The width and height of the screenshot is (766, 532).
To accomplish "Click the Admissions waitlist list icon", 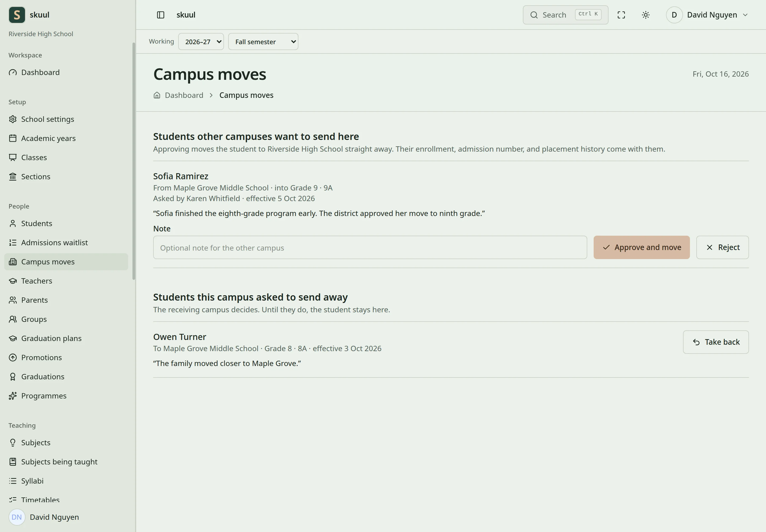I will pos(13,242).
